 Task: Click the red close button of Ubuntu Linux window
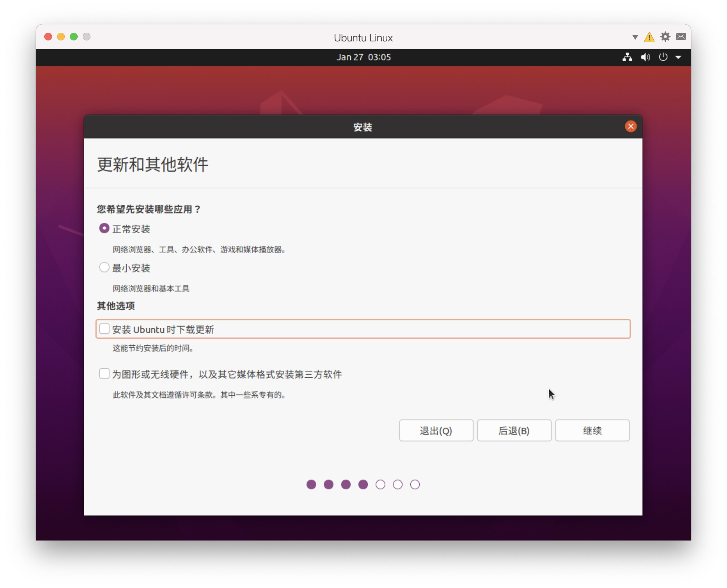(48, 37)
